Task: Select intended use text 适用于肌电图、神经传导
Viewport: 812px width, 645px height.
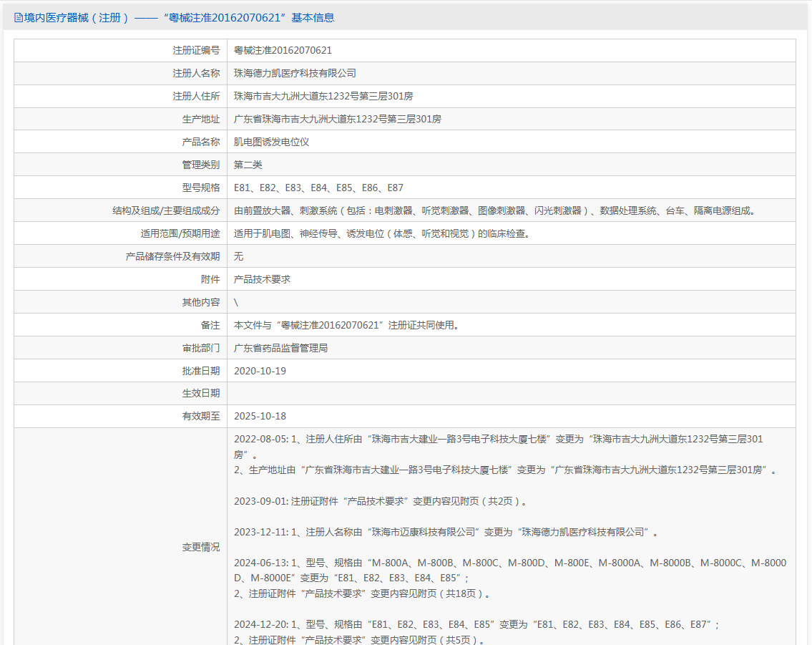Action: [x=383, y=233]
